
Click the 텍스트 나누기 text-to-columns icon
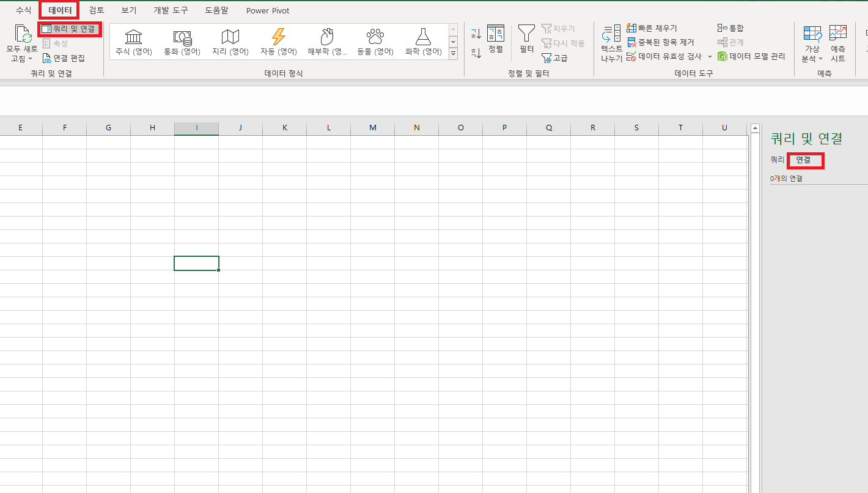(x=611, y=34)
